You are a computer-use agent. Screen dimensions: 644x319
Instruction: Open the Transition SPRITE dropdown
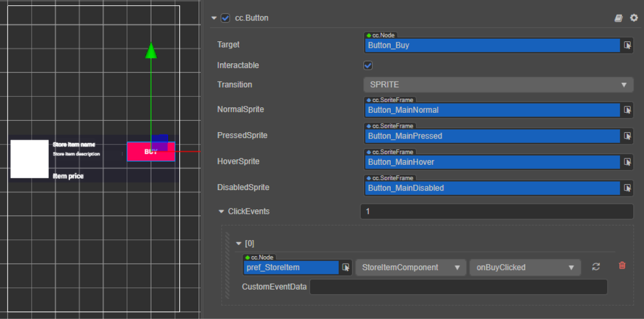[498, 85]
